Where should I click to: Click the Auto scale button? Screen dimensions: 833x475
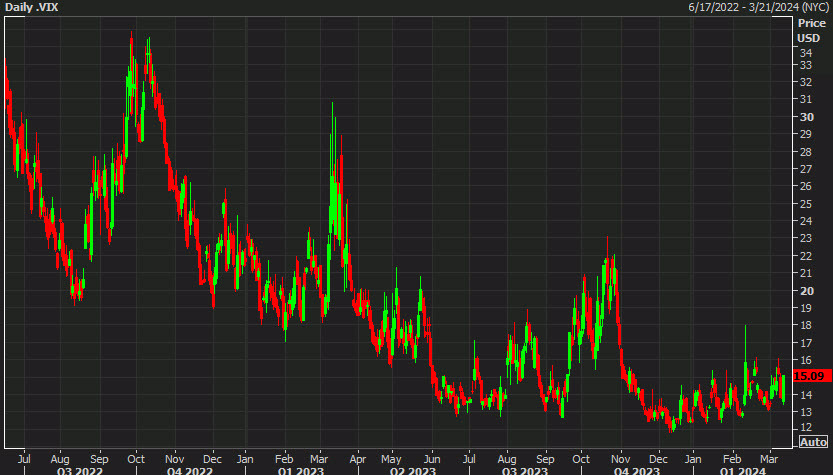813,442
